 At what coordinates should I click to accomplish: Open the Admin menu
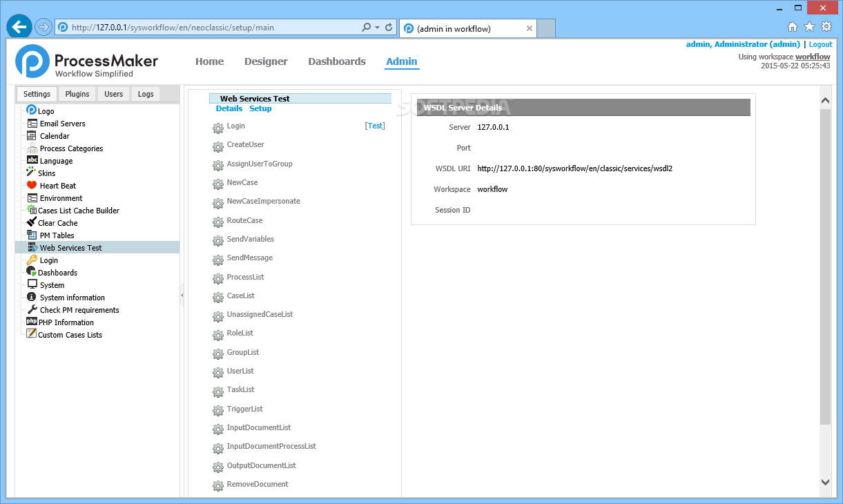pyautogui.click(x=401, y=61)
